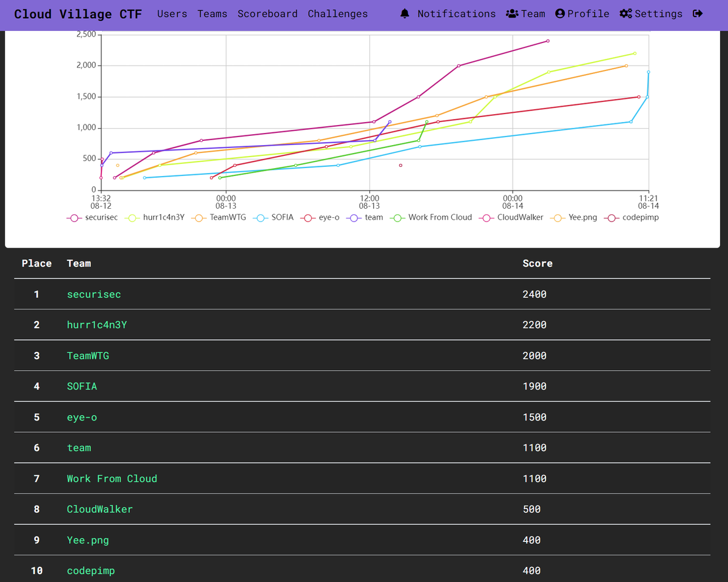Click the score value 1900
Image resolution: width=728 pixels, height=582 pixels.
point(534,386)
